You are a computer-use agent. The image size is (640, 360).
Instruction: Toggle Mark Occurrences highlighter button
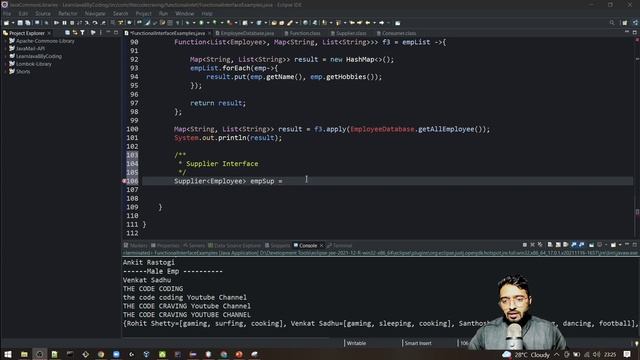pos(148,23)
